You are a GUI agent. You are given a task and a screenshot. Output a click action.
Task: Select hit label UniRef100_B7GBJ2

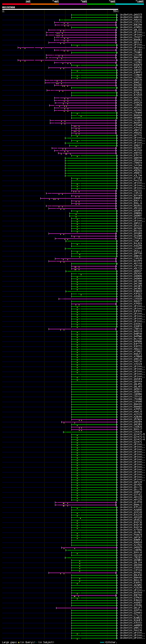pos(131,93)
